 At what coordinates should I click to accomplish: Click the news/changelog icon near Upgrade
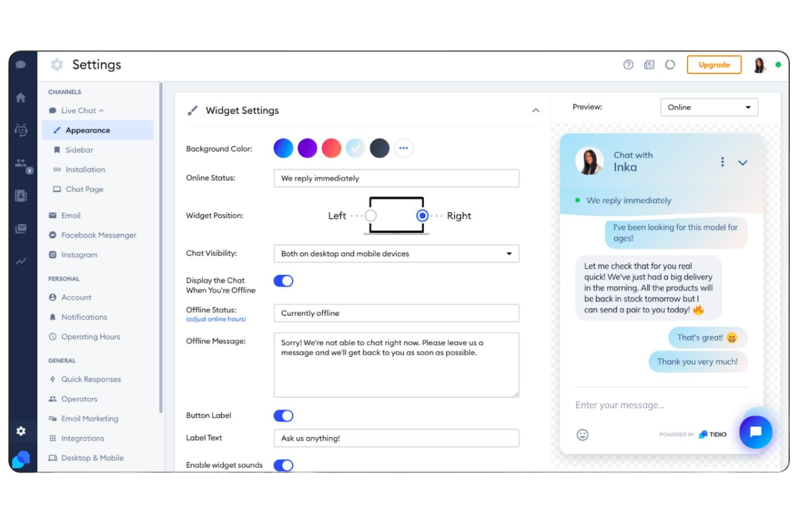pos(649,65)
